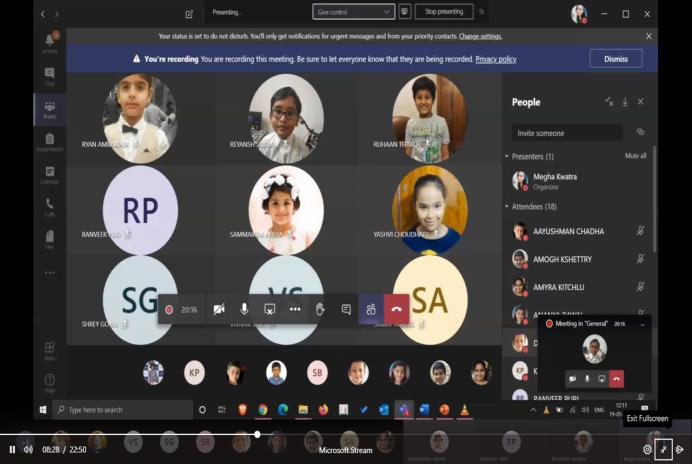Open Apps in the Teams sidebar
Viewport: 692px width, 464px height.
click(x=49, y=351)
